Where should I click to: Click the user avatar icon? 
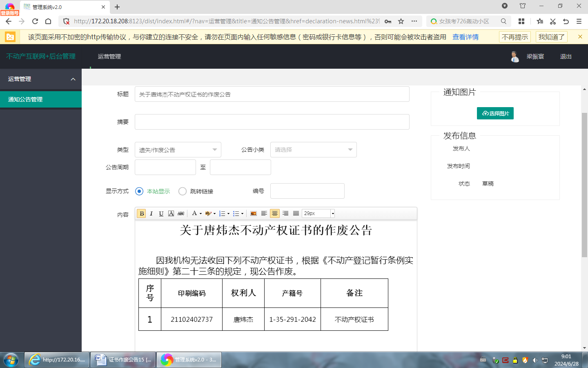514,56
